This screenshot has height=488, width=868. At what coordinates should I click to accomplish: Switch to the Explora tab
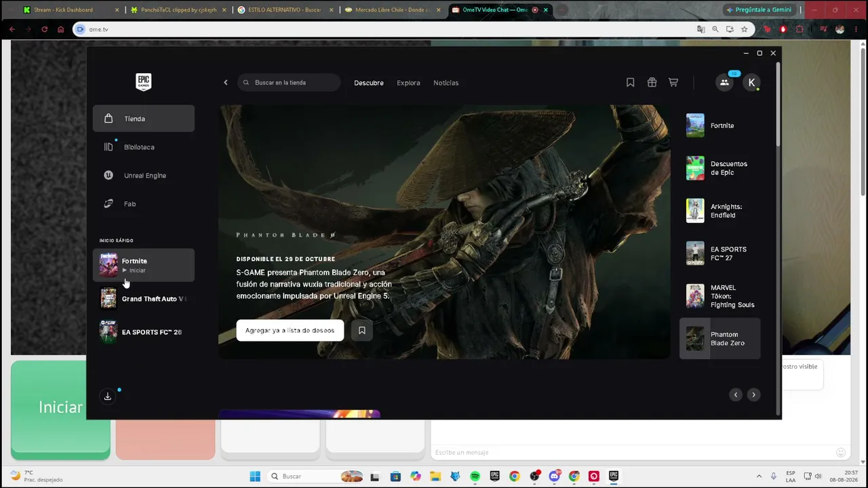(408, 83)
